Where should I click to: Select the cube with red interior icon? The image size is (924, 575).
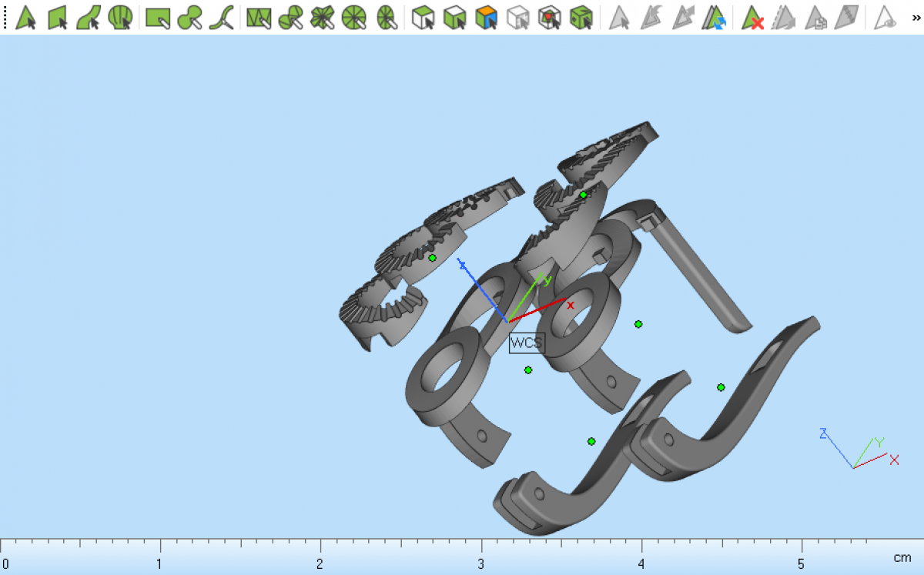click(x=549, y=17)
